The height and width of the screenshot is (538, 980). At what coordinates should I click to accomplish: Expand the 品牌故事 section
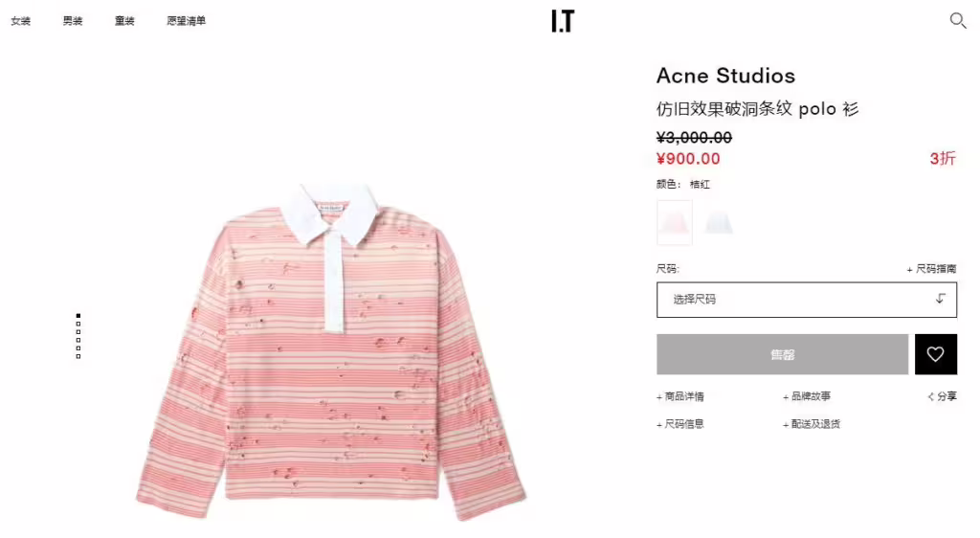tap(806, 396)
